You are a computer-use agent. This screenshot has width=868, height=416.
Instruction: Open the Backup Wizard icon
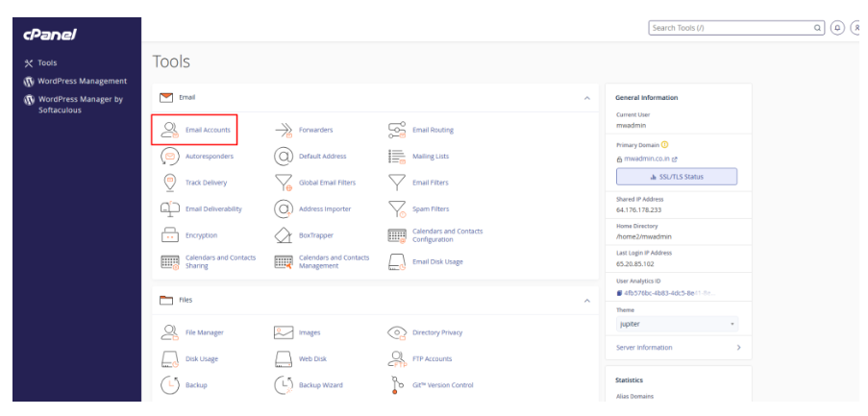[284, 385]
